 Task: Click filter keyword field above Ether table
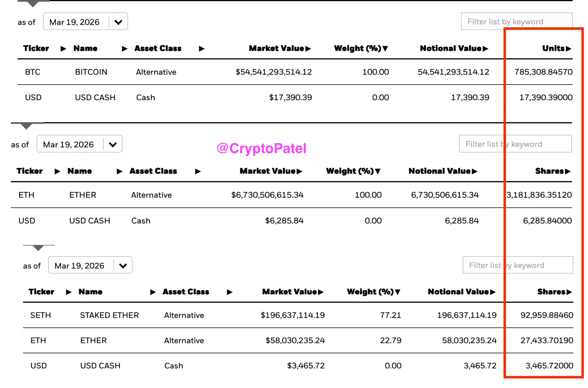point(515,144)
